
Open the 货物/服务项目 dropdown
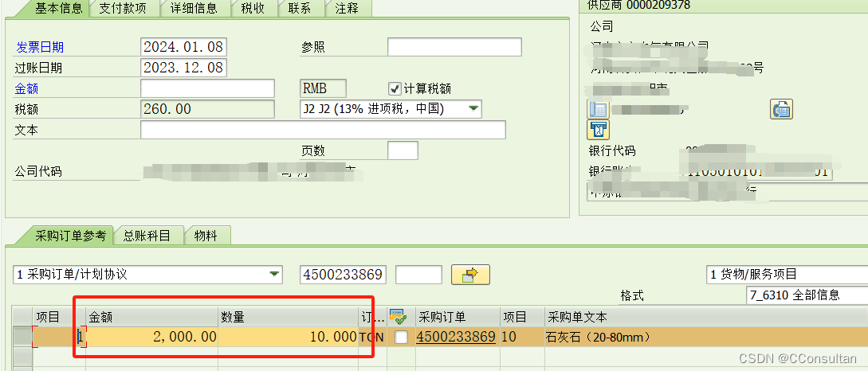(786, 275)
